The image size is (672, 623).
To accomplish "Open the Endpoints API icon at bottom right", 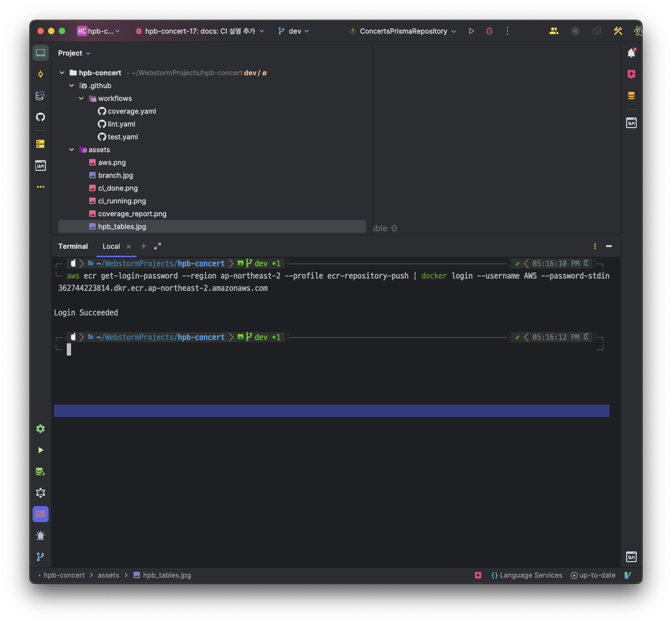I will 631,557.
